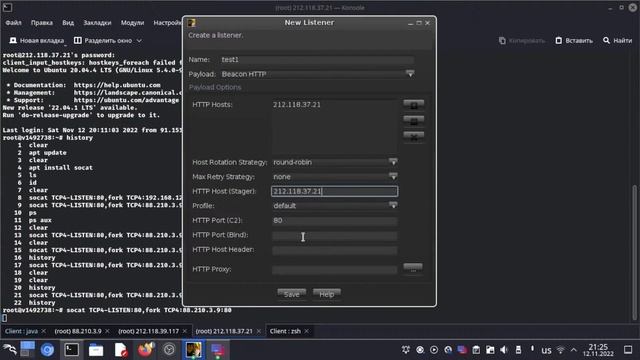Viewport: 640px width, 360px height.
Task: Select 212.118.37.21 in the HTTP Hosts list
Action: click(297, 104)
